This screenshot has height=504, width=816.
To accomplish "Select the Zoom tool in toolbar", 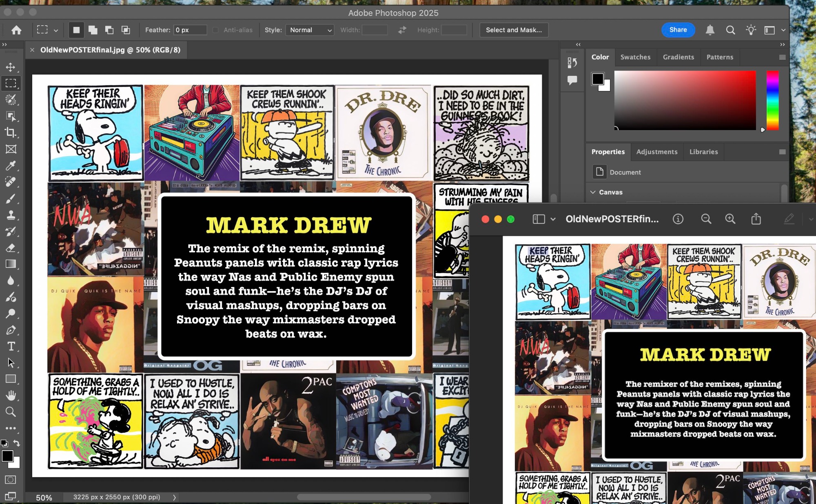I will point(11,412).
